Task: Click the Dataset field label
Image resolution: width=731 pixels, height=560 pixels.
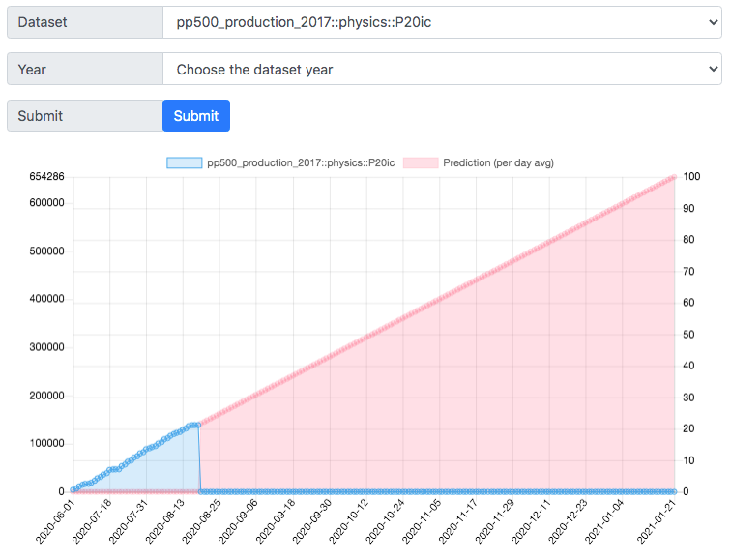Action: 43,22
